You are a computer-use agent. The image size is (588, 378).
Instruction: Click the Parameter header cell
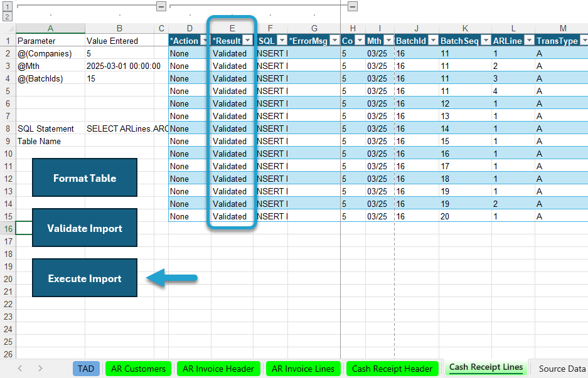(x=51, y=41)
